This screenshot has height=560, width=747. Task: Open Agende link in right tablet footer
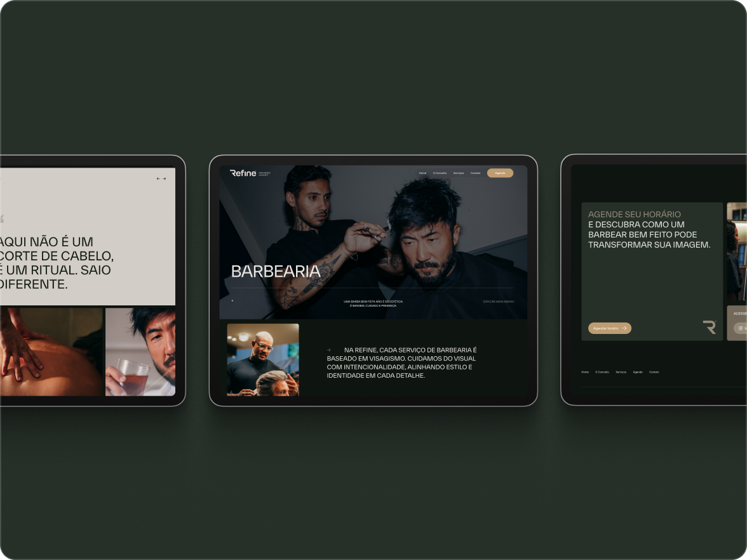pyautogui.click(x=638, y=372)
